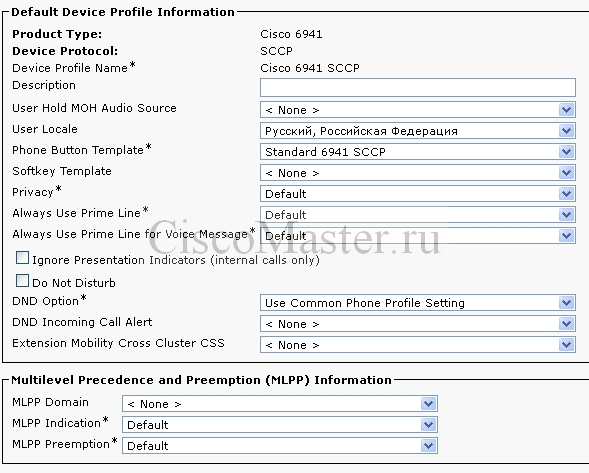Screen dimensions: 589x473
Task: Select the SCCP device protocol value
Action: point(276,51)
